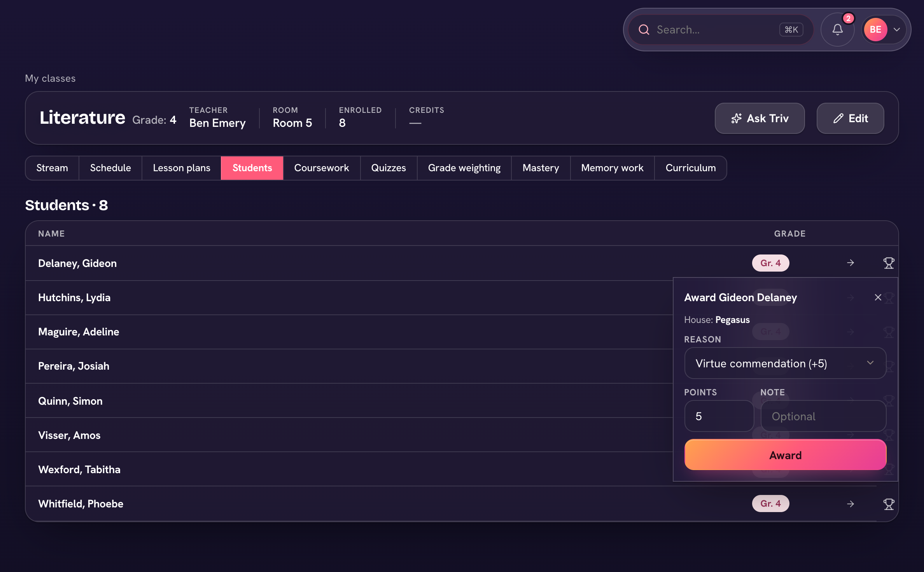Viewport: 924px width, 572px height.
Task: Switch to the Schedule tab
Action: (x=110, y=168)
